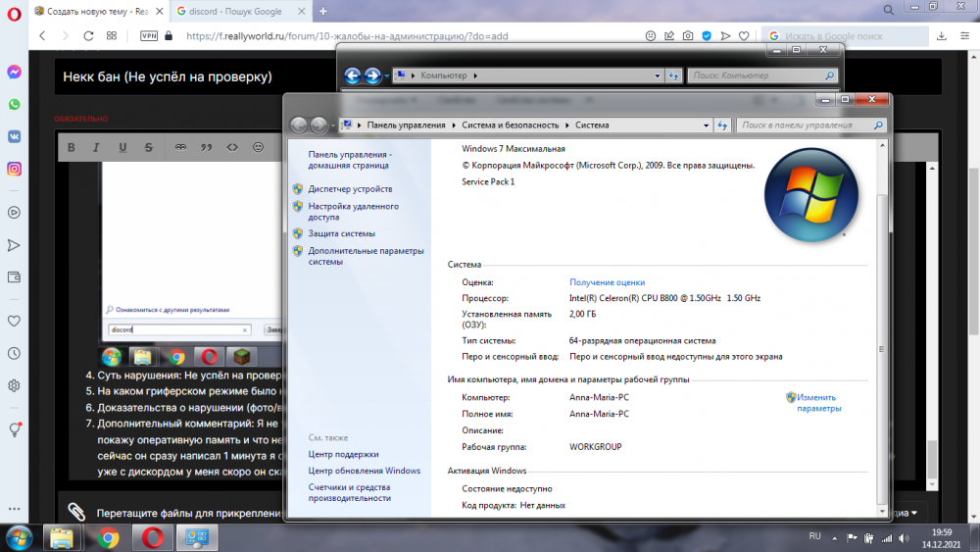Open Настройка удаленного доступа link
This screenshot has width=980, height=552.
click(353, 212)
